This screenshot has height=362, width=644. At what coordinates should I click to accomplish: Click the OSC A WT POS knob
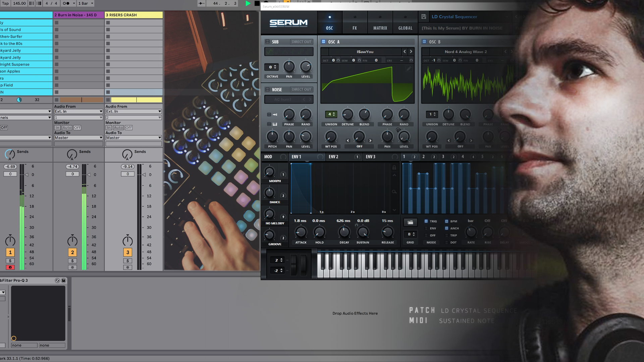[331, 137]
